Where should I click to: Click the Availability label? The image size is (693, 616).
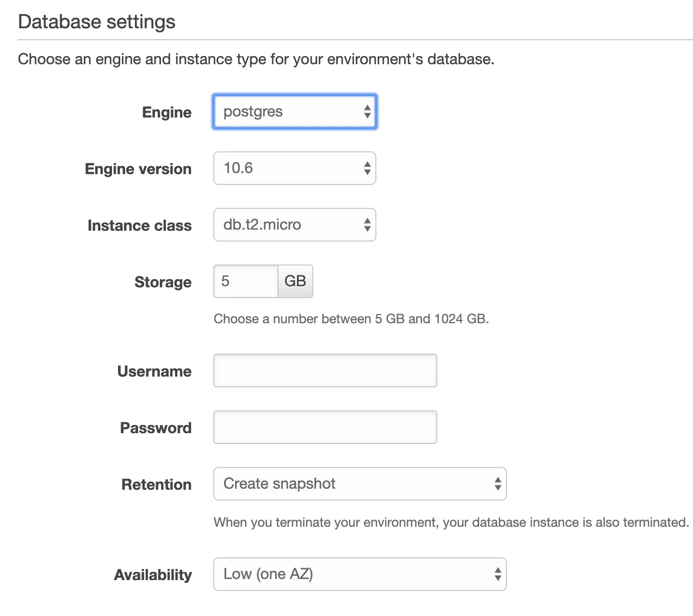coord(153,575)
